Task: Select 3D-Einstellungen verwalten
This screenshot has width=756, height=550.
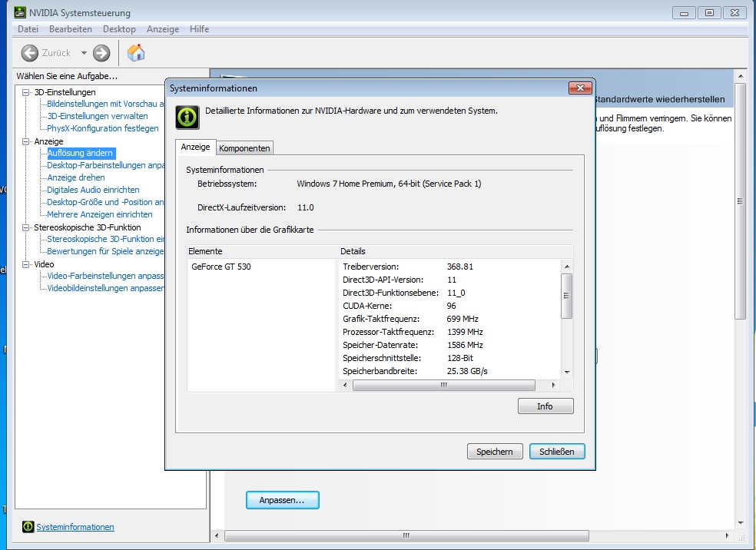Action: click(98, 116)
